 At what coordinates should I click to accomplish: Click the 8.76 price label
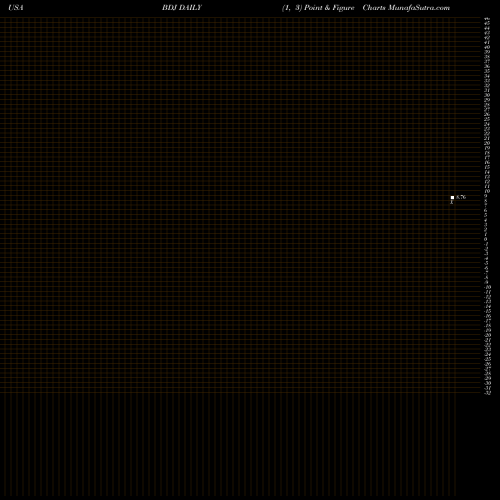(461, 197)
